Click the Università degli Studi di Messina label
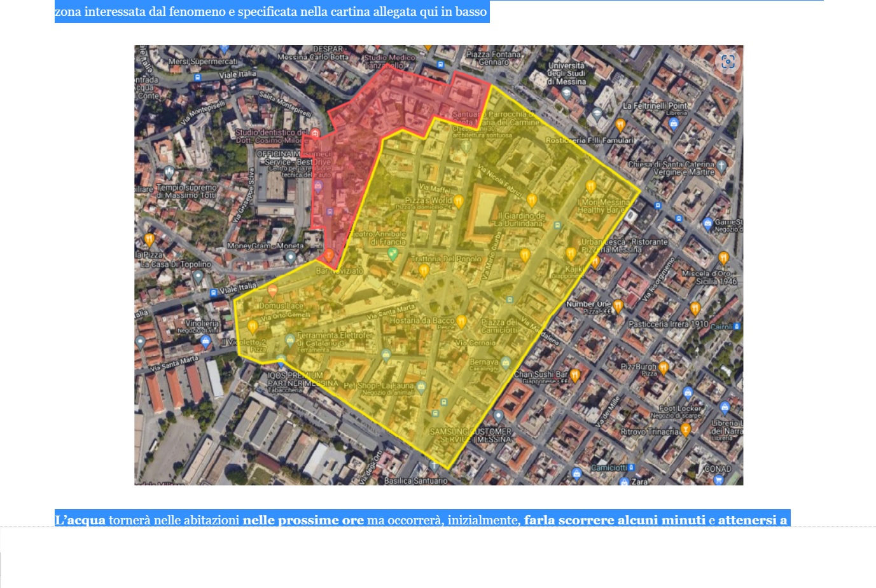Image resolution: width=876 pixels, height=588 pixels. pyautogui.click(x=566, y=74)
